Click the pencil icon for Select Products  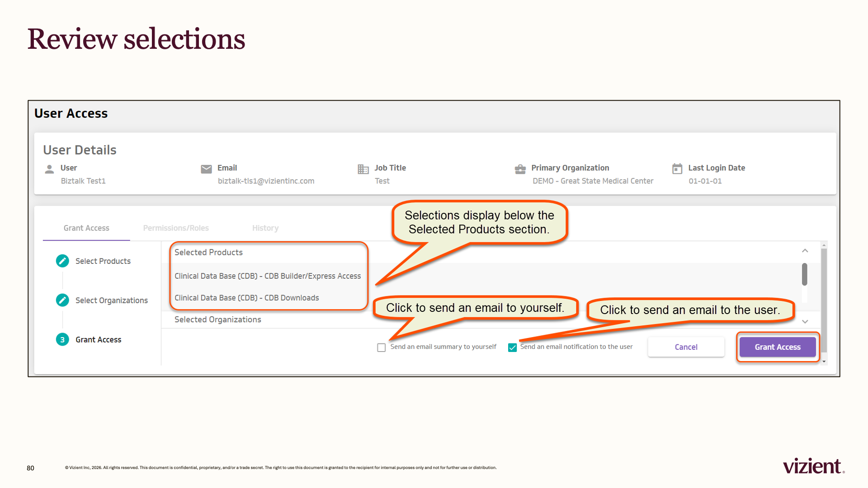62,261
